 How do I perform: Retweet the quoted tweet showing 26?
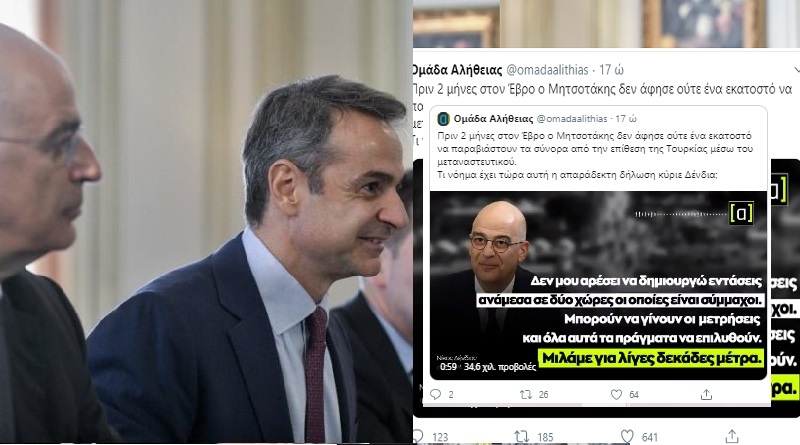click(526, 394)
